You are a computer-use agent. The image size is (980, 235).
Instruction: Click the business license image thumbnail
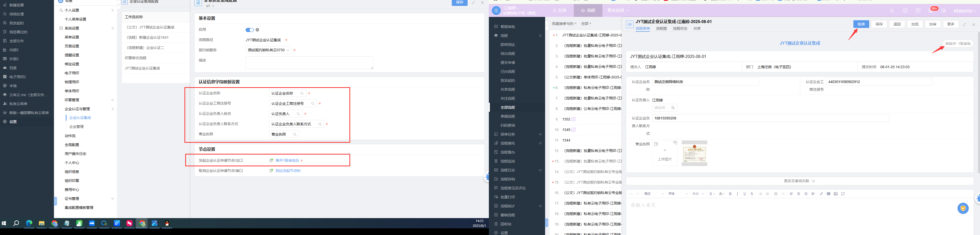point(694,153)
